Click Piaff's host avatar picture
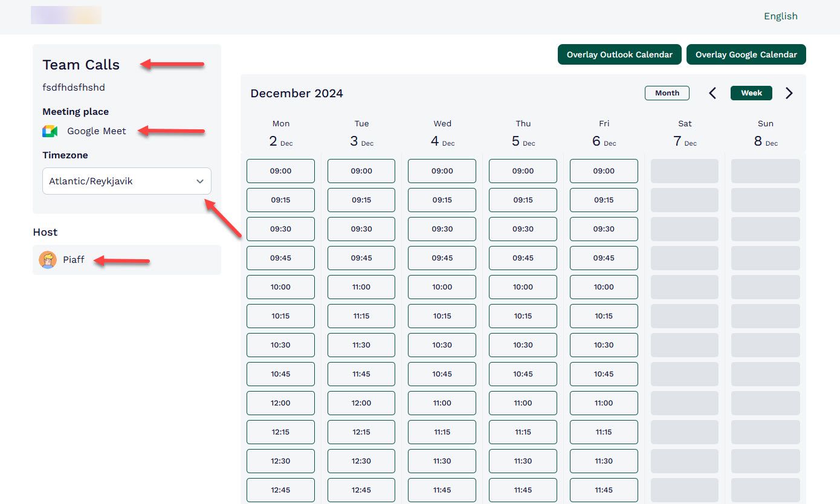 pos(48,259)
